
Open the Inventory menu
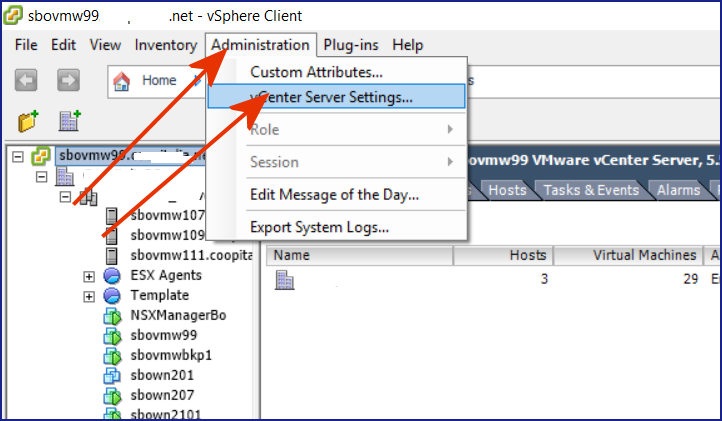[166, 45]
